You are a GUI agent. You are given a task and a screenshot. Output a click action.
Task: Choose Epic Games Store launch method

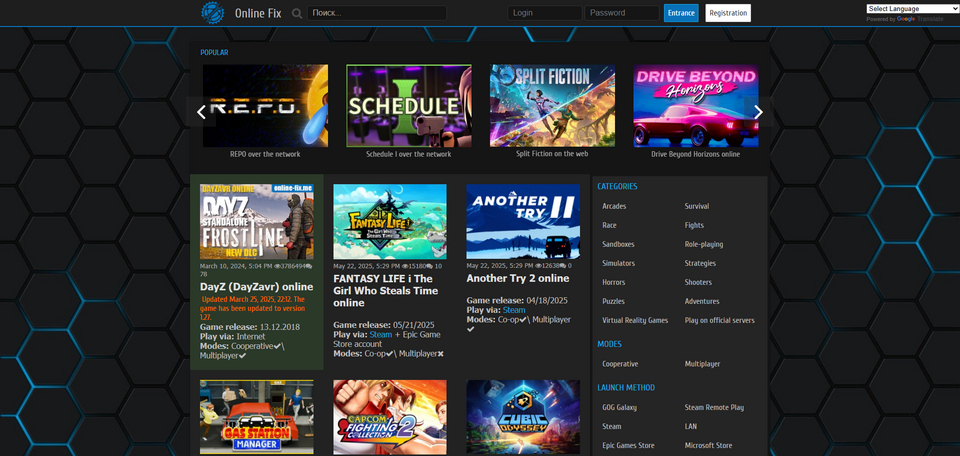[x=628, y=445]
